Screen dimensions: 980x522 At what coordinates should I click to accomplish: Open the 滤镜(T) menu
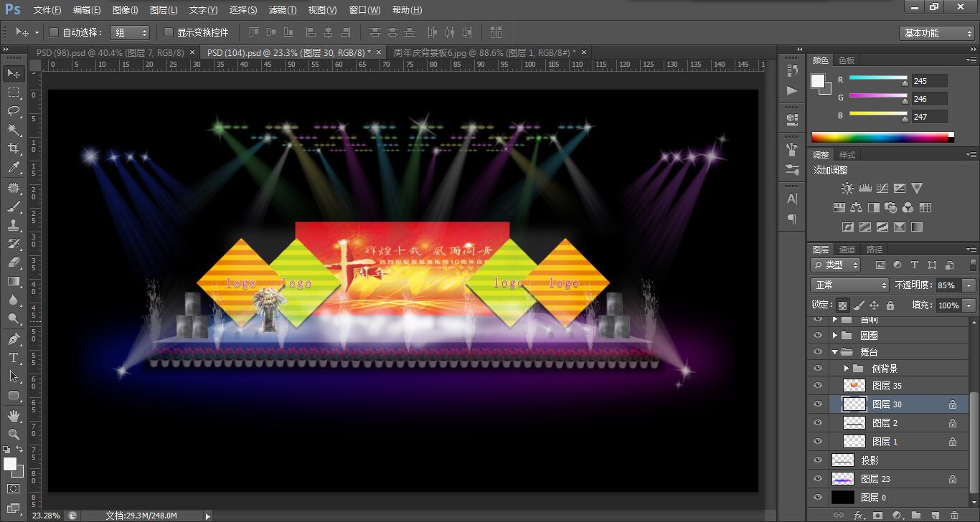tap(282, 10)
